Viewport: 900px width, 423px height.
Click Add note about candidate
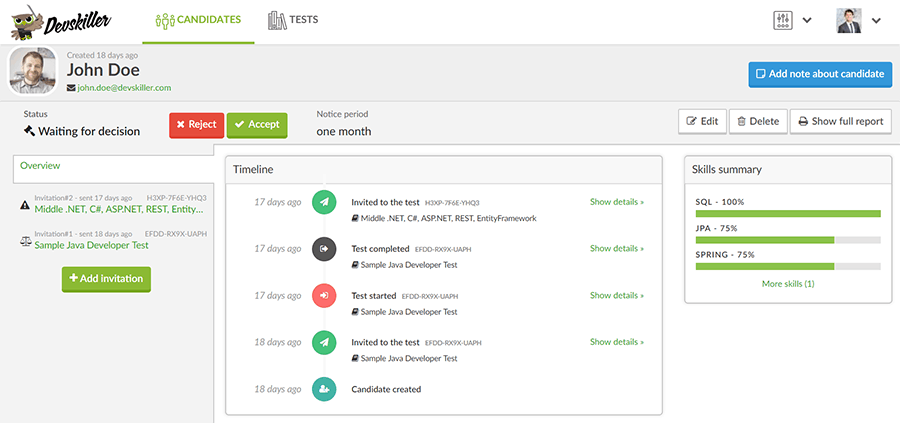click(819, 74)
